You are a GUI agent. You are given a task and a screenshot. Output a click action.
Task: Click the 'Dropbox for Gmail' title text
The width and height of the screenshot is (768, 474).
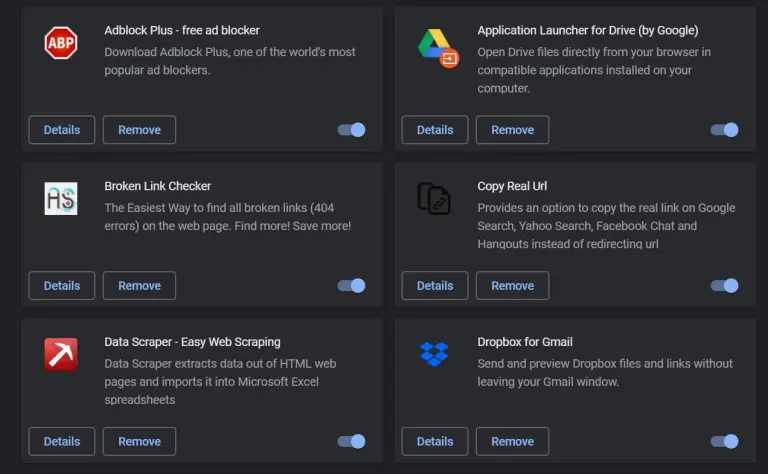pyautogui.click(x=525, y=342)
